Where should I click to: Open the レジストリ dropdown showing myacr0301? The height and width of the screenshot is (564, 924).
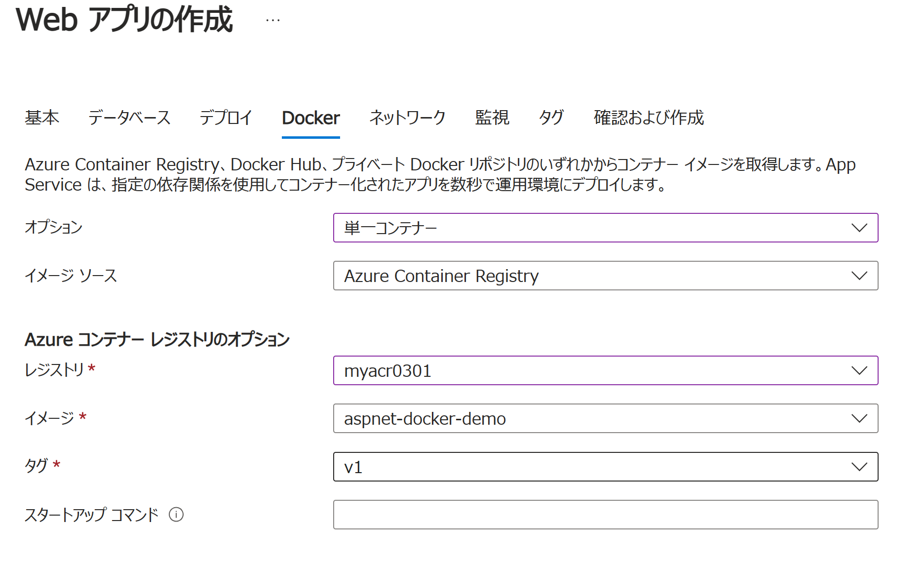pyautogui.click(x=606, y=370)
